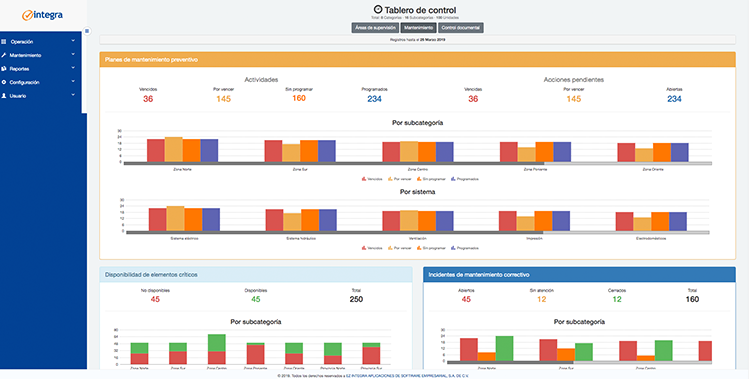Screen dimensions: 750x379
Task: Toggle Por vencer legend icon under Por sistema chart
Action: (390, 248)
